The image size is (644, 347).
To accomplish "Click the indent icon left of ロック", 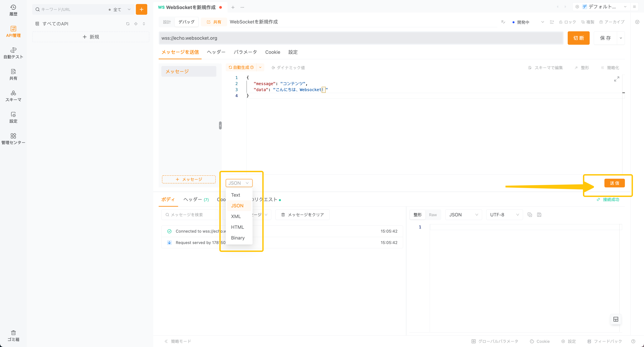I will (x=552, y=22).
